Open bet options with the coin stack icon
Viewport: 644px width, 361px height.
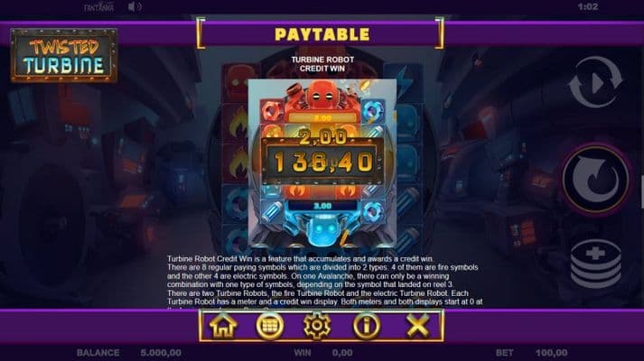pyautogui.click(x=595, y=264)
